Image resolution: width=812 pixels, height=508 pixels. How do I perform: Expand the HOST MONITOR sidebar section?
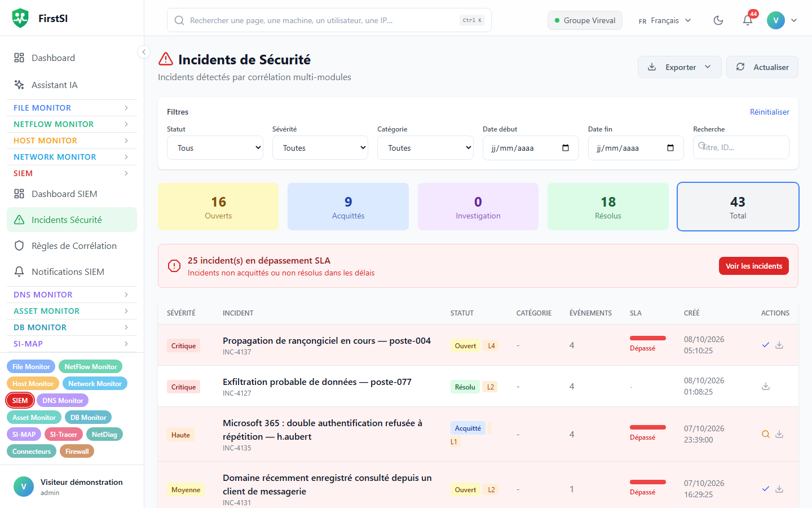(x=72, y=141)
